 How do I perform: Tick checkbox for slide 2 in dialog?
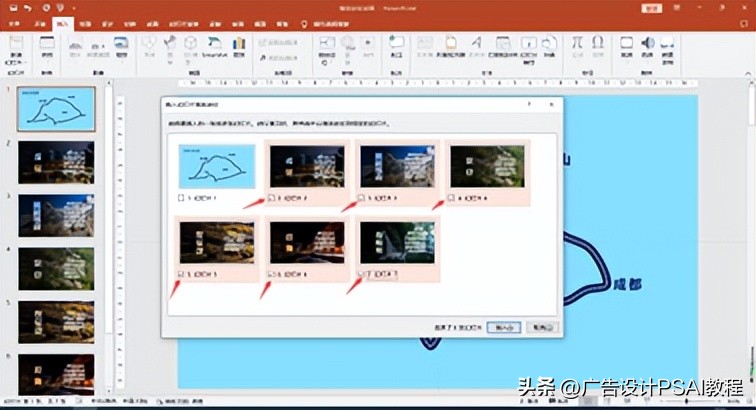pos(271,198)
